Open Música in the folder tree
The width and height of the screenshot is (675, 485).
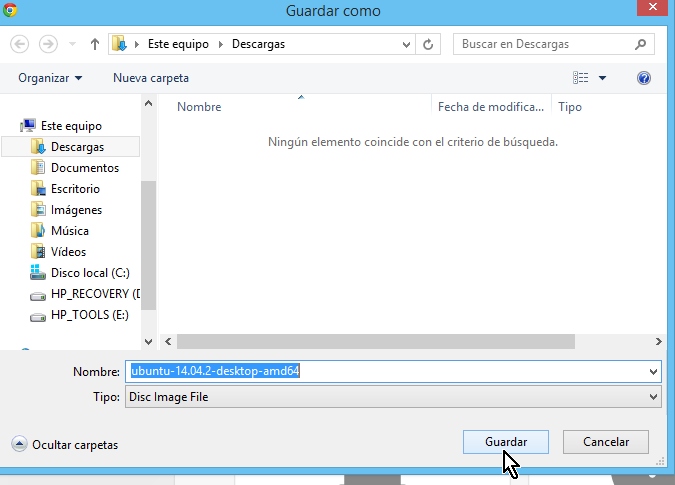point(70,231)
